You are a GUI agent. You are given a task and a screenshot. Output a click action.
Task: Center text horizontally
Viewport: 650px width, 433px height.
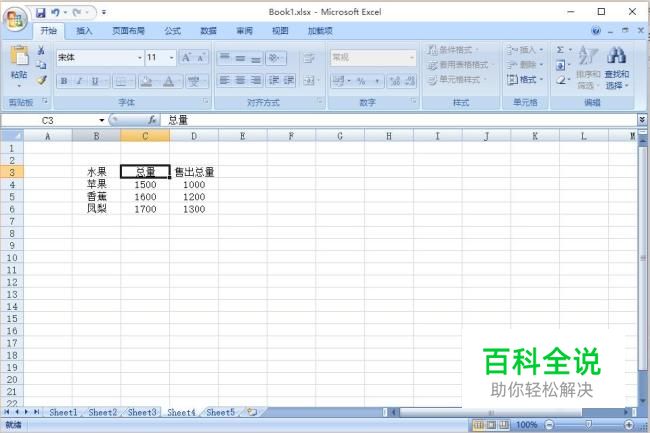point(240,80)
